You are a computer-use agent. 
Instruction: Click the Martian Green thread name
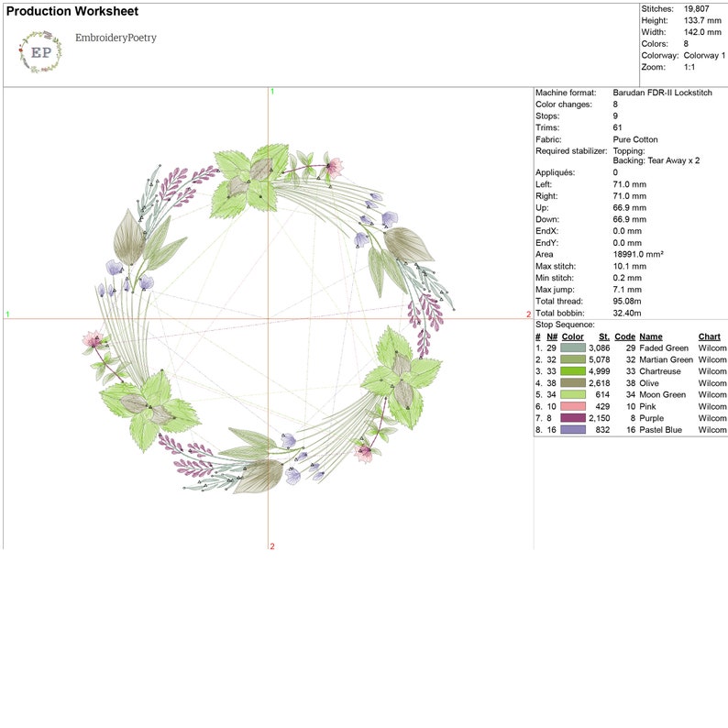click(666, 359)
